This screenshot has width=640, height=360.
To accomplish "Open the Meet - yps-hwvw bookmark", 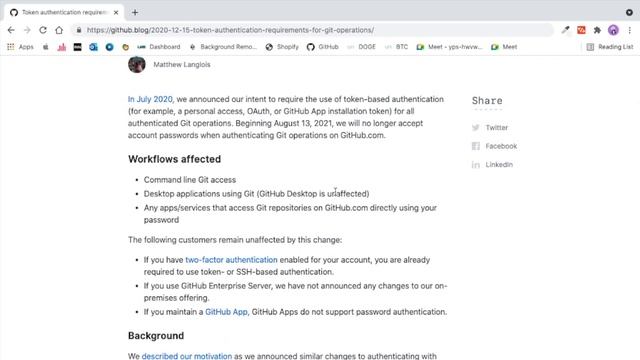I will click(449, 47).
